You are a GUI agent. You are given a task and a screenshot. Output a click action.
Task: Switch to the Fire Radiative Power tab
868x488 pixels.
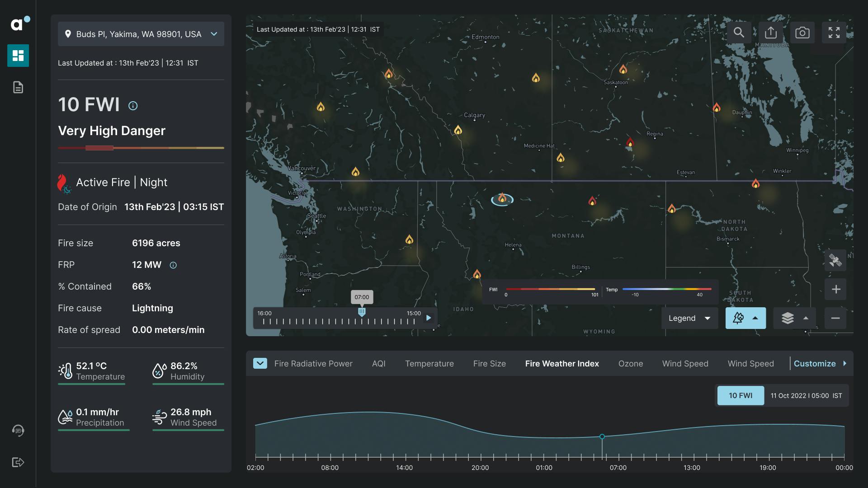314,363
